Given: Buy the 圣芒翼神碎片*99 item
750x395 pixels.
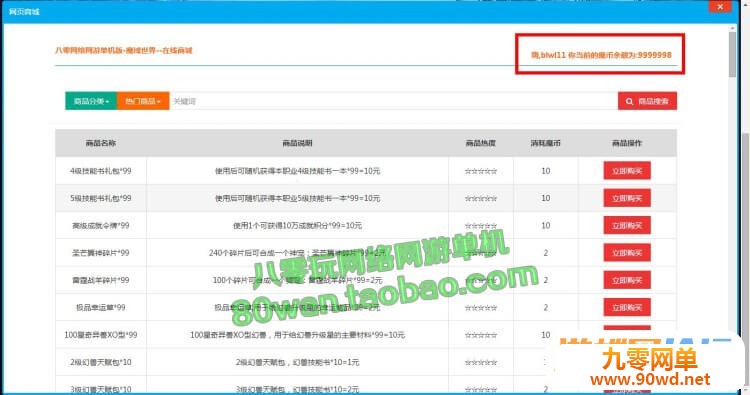Looking at the screenshot, I should [627, 252].
